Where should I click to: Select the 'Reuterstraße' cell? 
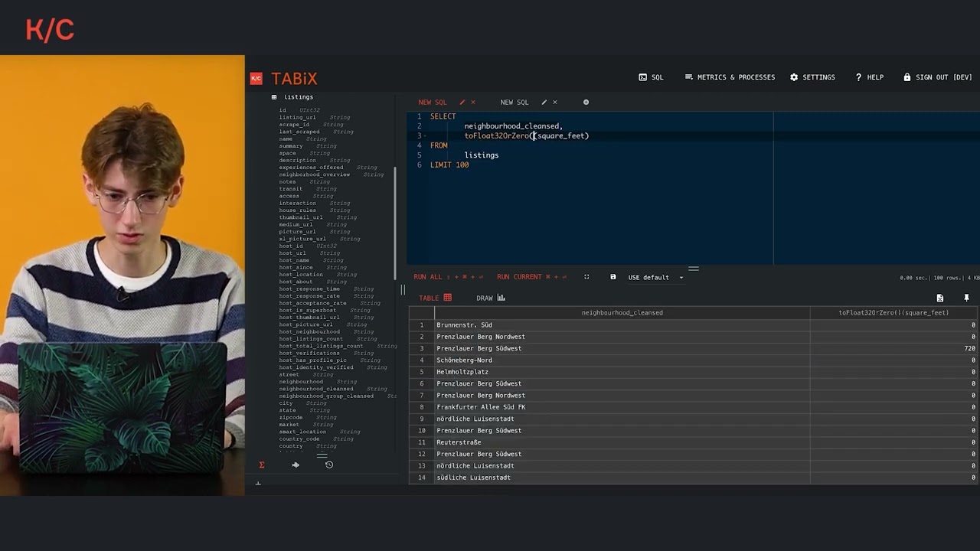pyautogui.click(x=622, y=442)
